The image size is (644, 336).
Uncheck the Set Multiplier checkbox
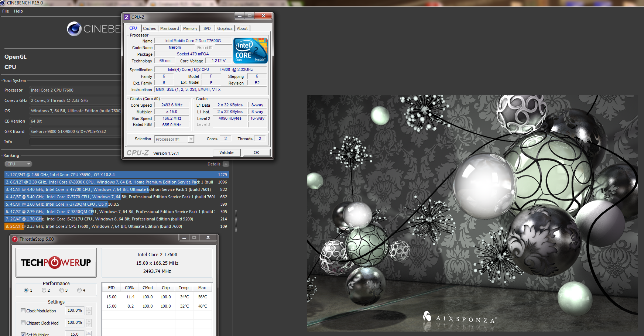click(23, 334)
